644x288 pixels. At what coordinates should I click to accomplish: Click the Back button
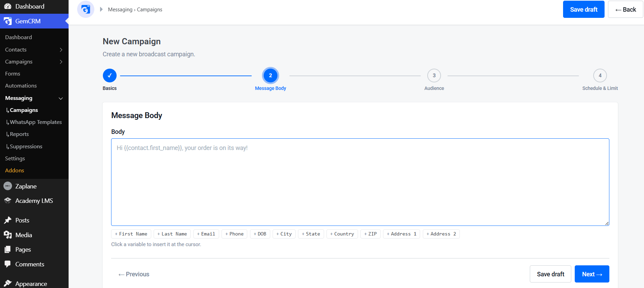(625, 9)
